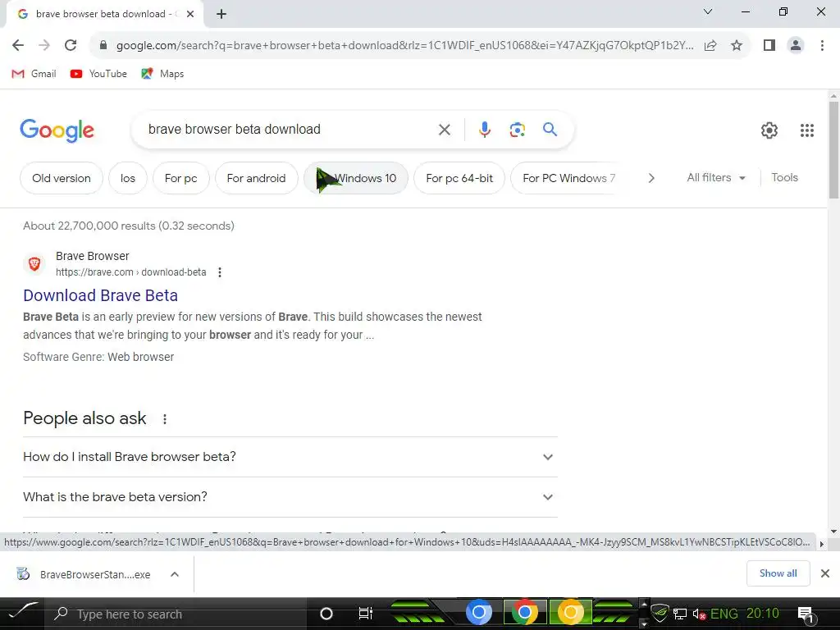Click the forward navigation arrow
Screen dimensions: 840x630
[44, 46]
